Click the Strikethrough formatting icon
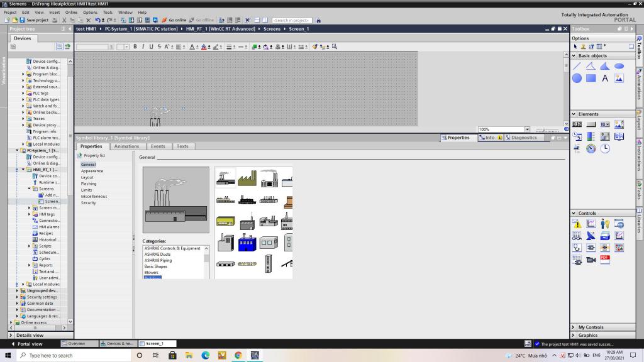This screenshot has width=644, height=362. point(159,47)
